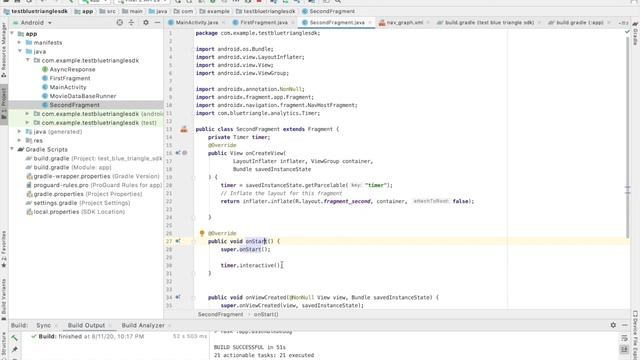
Task: Click 'main' in the navigation breadcrumb
Action: point(136,11)
